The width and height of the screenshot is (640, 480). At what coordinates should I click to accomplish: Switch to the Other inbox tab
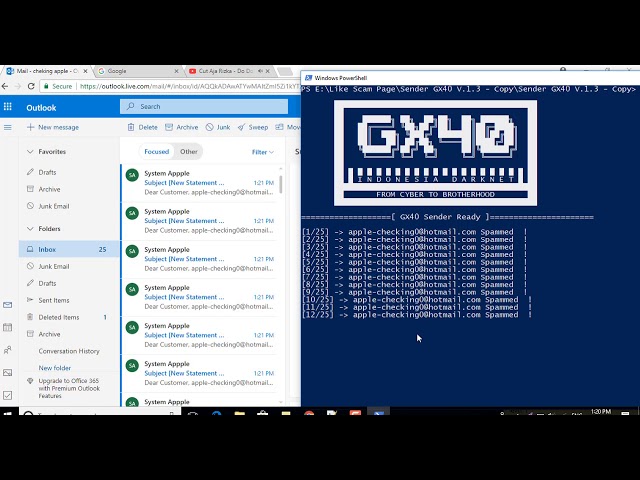pyautogui.click(x=189, y=151)
